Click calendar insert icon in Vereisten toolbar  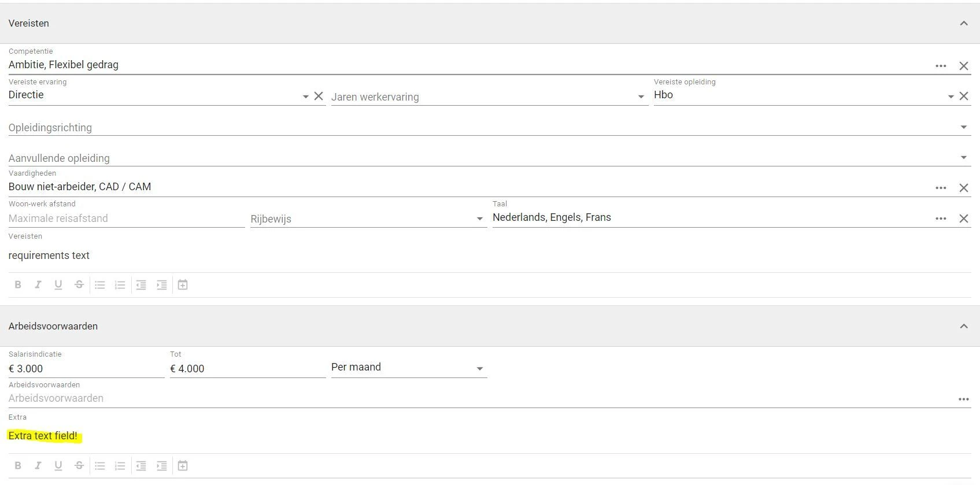[x=183, y=284]
